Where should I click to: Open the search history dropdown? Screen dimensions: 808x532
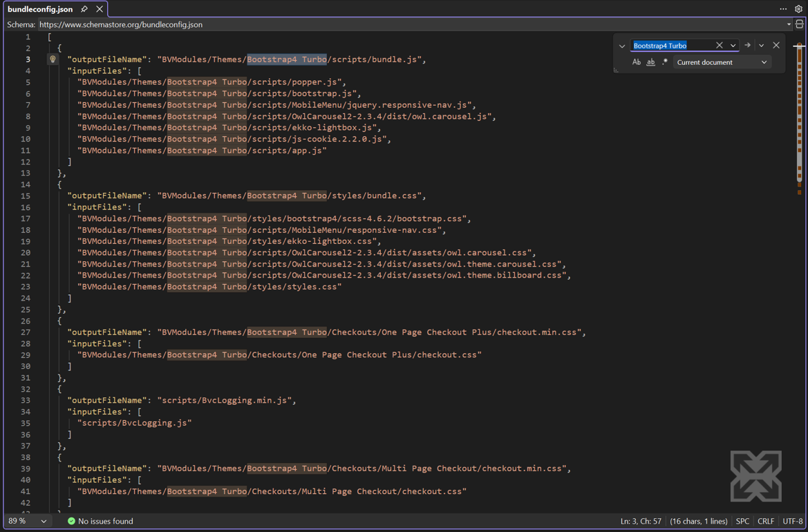pos(733,46)
